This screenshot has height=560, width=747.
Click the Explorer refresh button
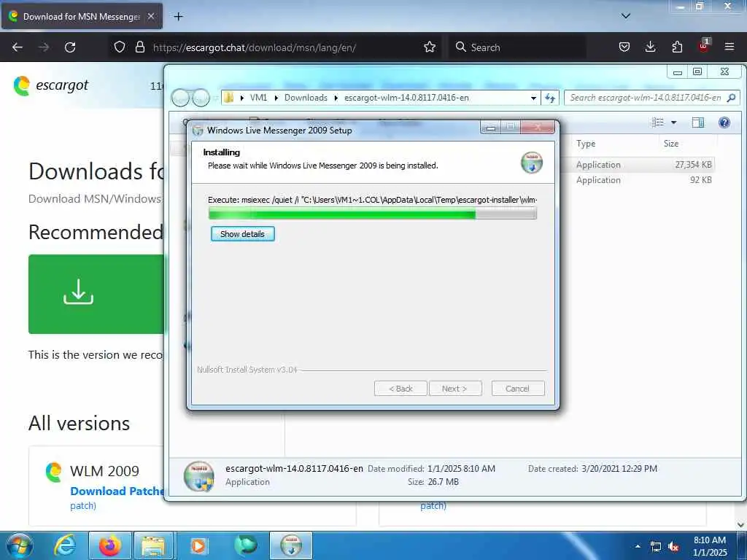[550, 98]
